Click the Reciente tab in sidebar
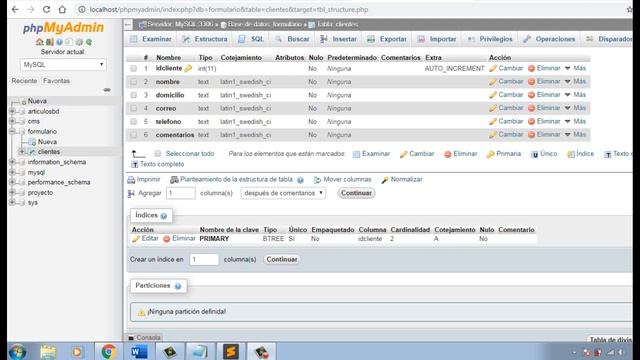The image size is (640, 360). pyautogui.click(x=24, y=81)
